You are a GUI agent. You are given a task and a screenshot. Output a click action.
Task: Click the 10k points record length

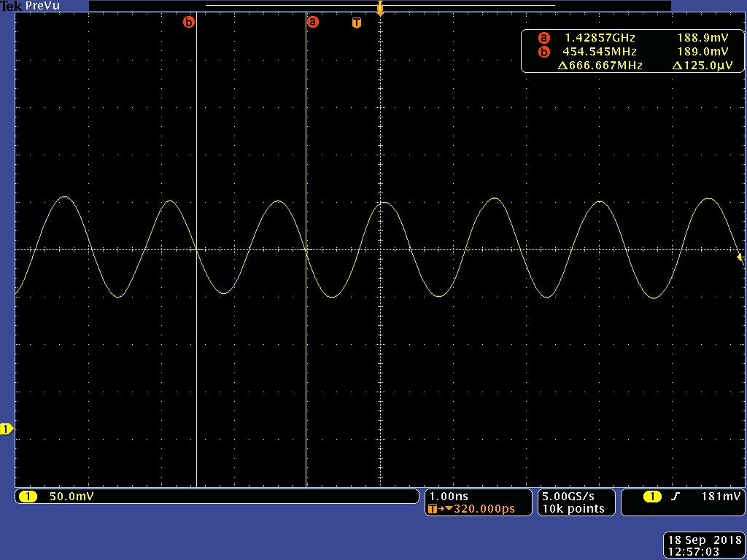[x=573, y=508]
